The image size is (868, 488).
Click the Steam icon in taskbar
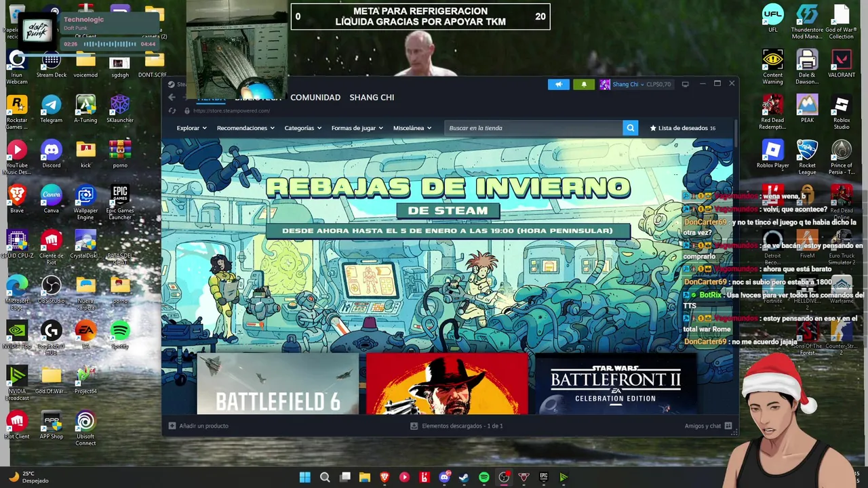coord(464,477)
